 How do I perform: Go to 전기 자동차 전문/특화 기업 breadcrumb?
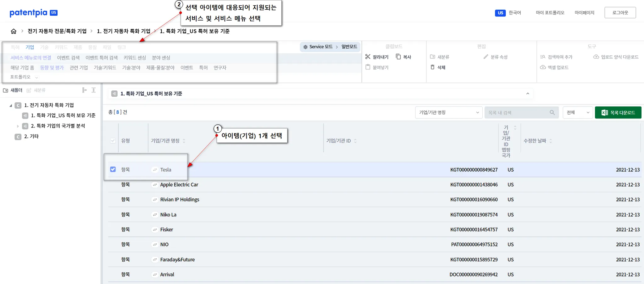(57, 31)
